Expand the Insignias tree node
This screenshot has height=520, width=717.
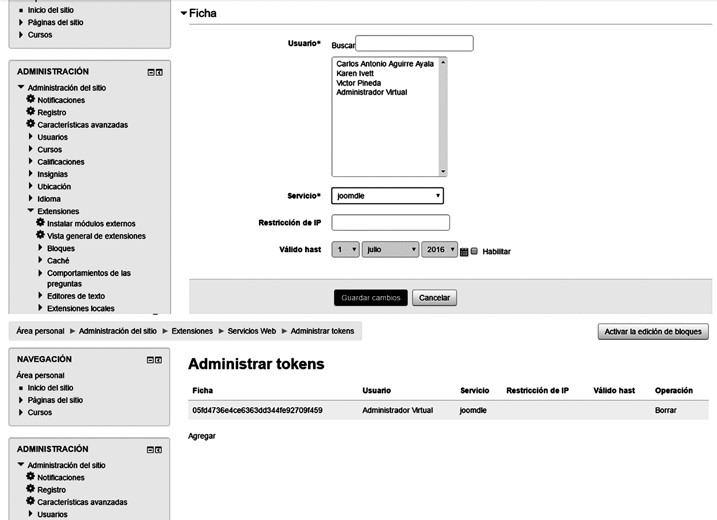click(x=31, y=173)
